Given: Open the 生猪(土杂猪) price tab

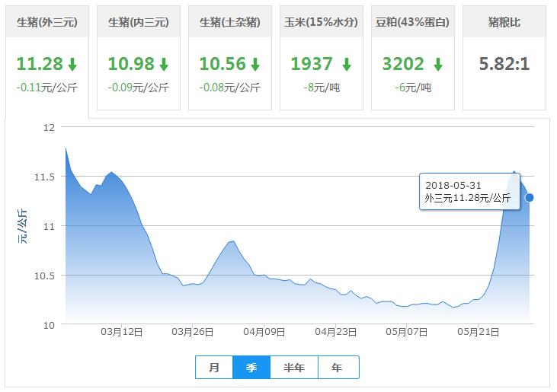Looking at the screenshot, I should 229,22.
